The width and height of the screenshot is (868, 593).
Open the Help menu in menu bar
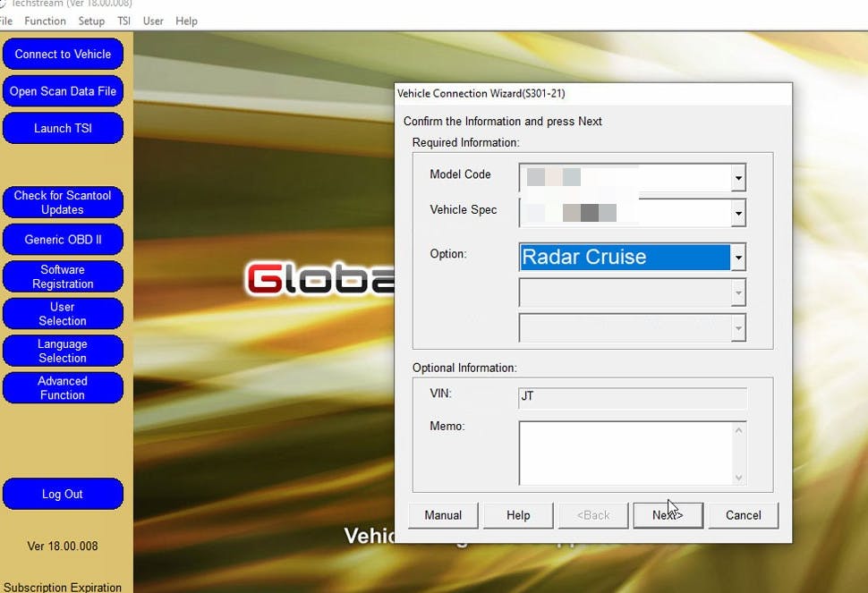pyautogui.click(x=186, y=21)
